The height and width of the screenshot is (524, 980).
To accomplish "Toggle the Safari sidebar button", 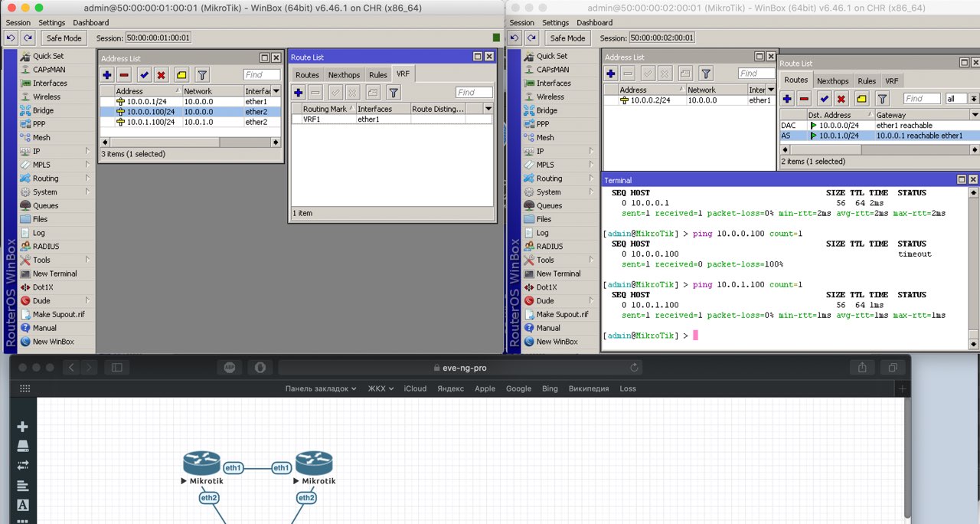I will pos(117,367).
